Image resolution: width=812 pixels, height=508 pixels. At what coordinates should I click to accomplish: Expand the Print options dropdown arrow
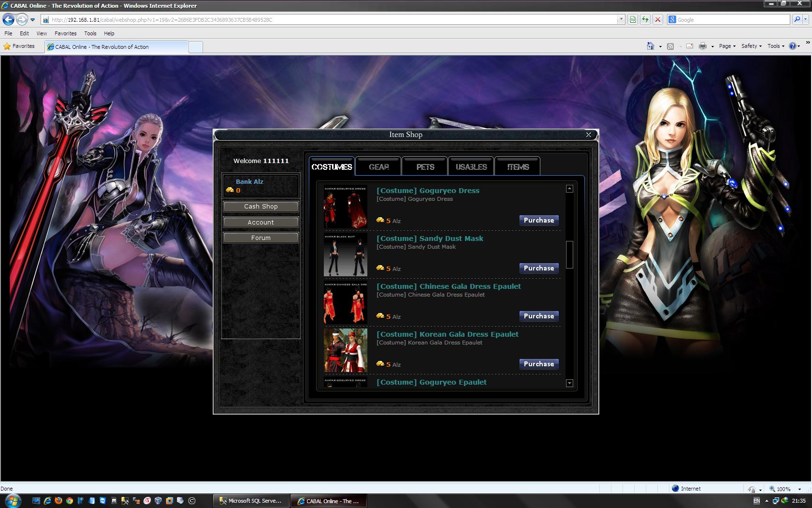coord(712,46)
